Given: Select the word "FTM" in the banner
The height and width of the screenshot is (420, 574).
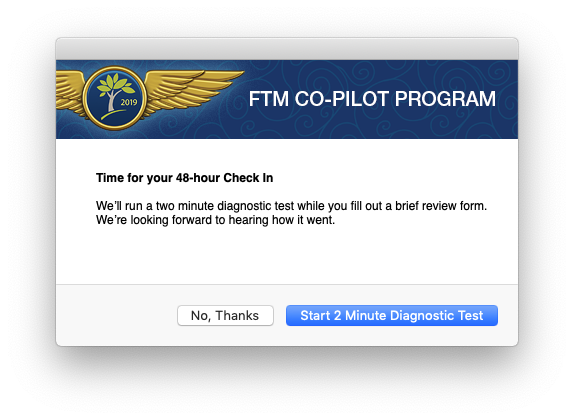Looking at the screenshot, I should pos(269,99).
